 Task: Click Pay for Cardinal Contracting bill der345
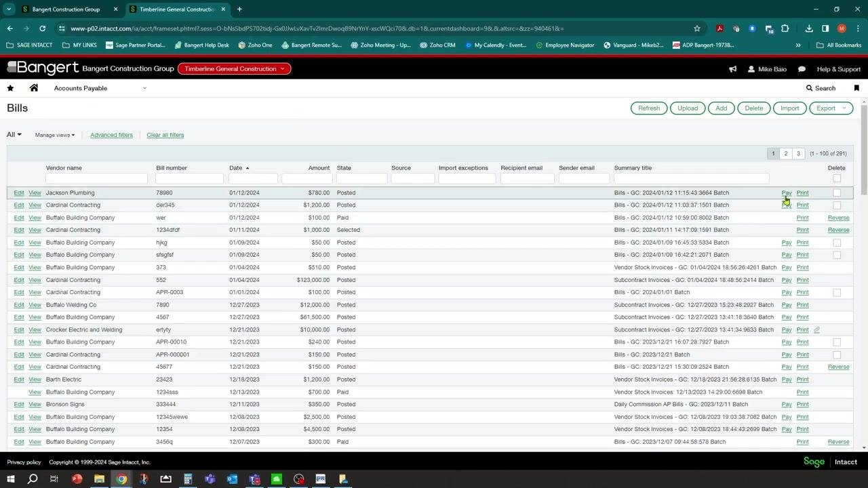click(786, 205)
